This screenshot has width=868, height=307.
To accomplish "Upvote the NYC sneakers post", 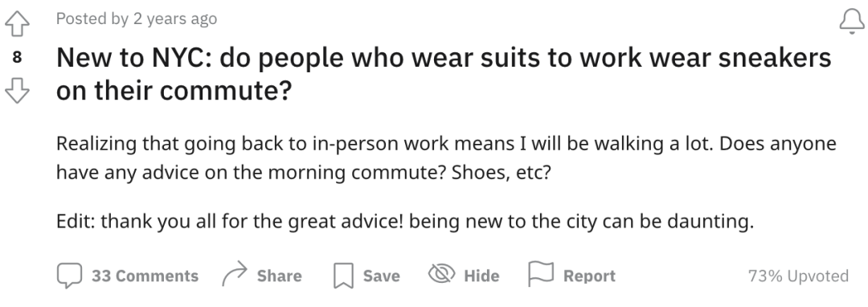I will [x=17, y=24].
